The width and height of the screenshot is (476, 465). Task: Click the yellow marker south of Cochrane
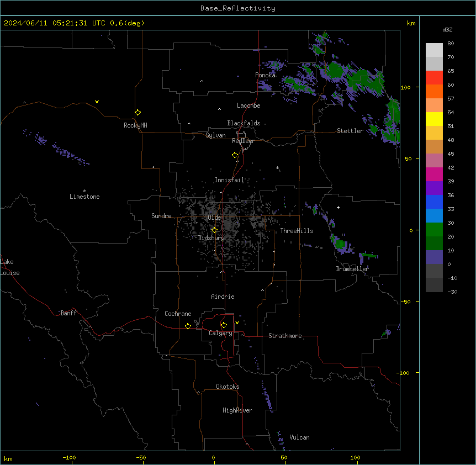click(188, 326)
